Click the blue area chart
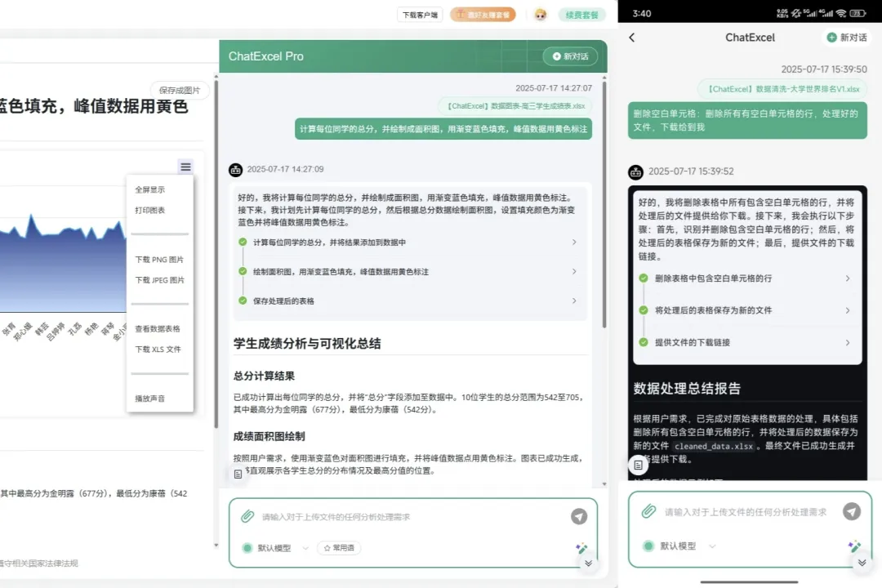Screen dimensions: 882x588 click(63, 265)
